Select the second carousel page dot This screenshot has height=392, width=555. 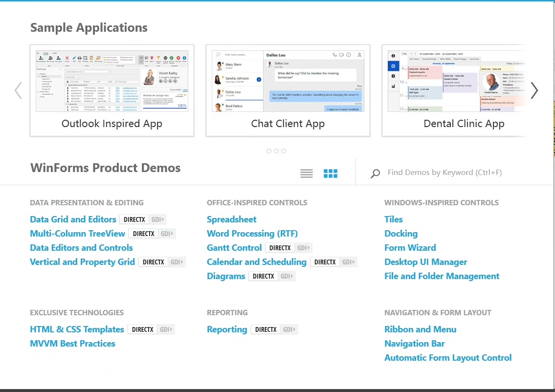click(276, 151)
